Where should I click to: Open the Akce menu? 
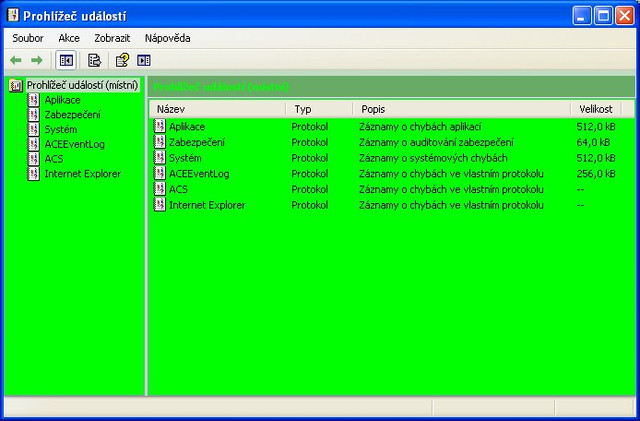coord(69,38)
